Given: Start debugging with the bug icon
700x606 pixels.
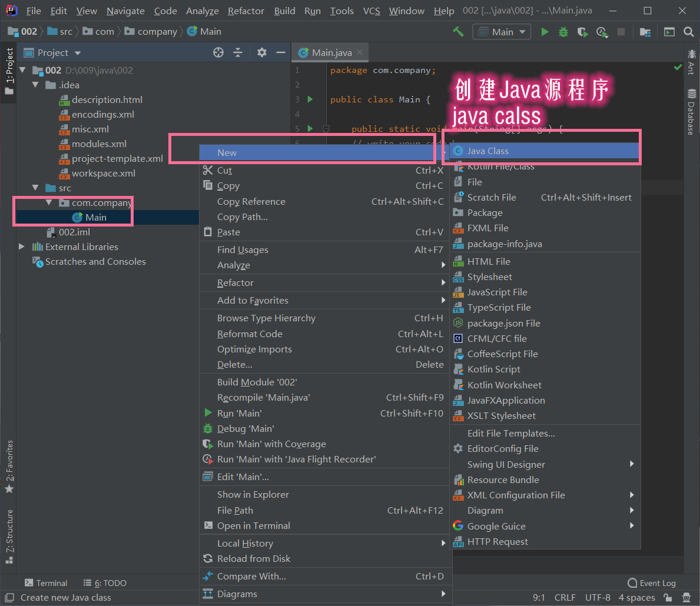Looking at the screenshot, I should (x=563, y=32).
